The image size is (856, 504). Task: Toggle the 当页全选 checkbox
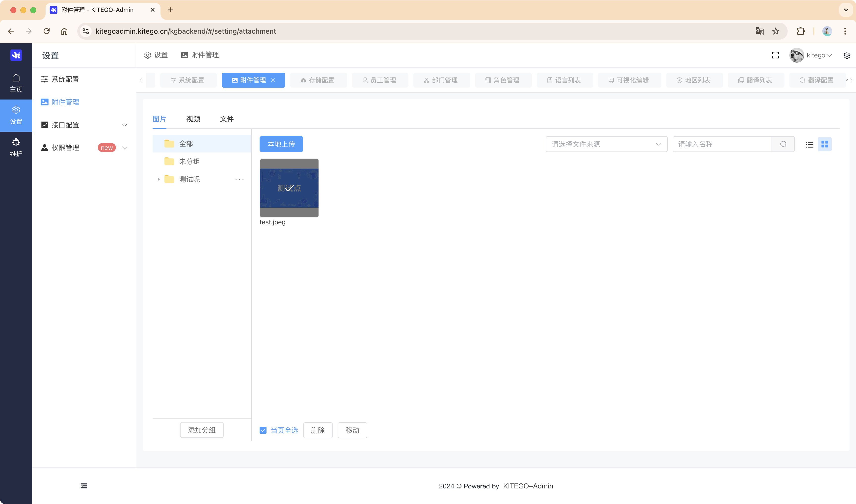point(263,430)
